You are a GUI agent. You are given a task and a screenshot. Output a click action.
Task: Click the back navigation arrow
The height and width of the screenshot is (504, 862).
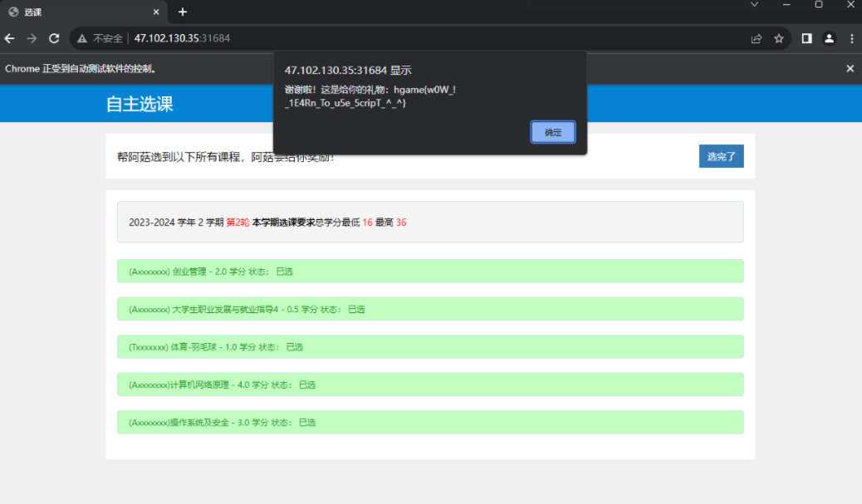(x=9, y=38)
